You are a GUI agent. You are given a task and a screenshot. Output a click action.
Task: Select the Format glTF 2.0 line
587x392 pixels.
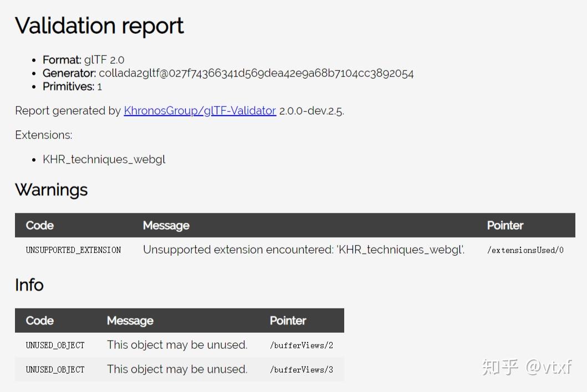(84, 60)
